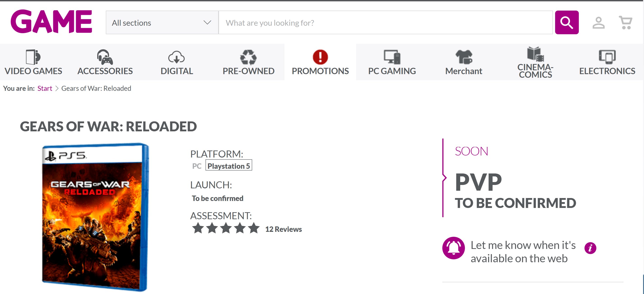
Task: Click the five-star rating
Action: point(226,228)
